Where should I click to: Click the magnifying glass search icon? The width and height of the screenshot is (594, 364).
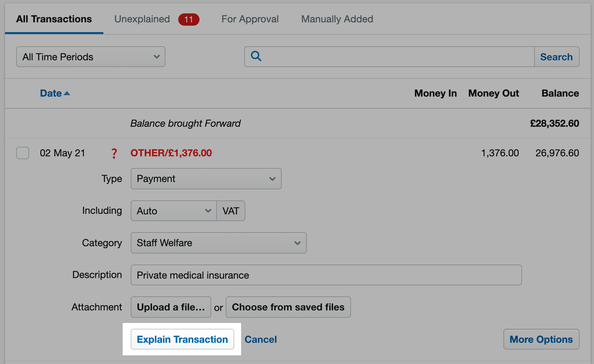coord(256,56)
